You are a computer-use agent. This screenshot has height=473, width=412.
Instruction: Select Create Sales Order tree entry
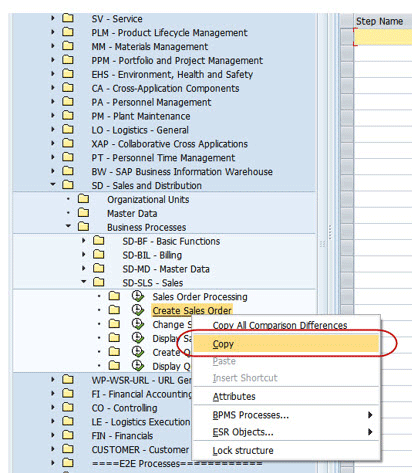tap(192, 310)
